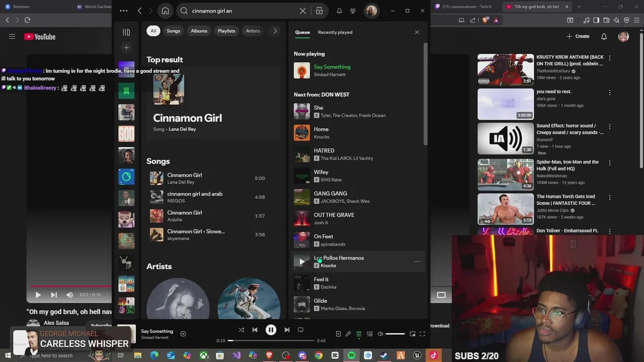Open YouTube guide hamburger menu
The height and width of the screenshot is (362, 644).
(12, 36)
